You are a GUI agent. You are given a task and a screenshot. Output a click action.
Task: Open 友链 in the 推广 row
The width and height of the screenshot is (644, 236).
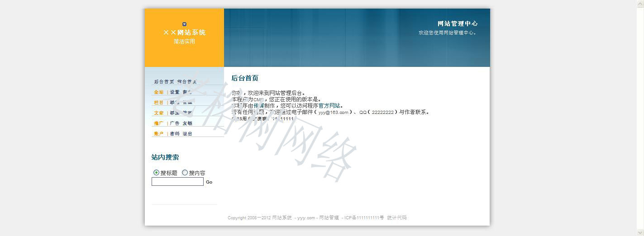(x=187, y=123)
